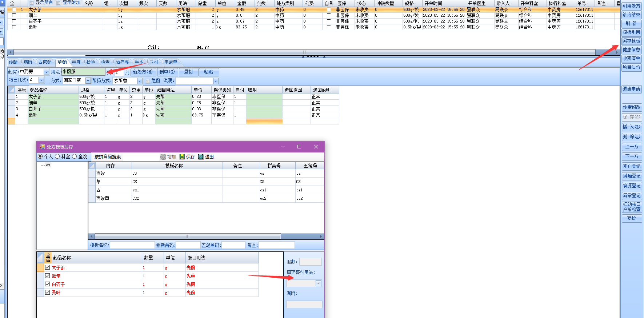The width and height of the screenshot is (644, 318).
Task: Open 收费清单 from the sidebar
Action: pos(631,59)
